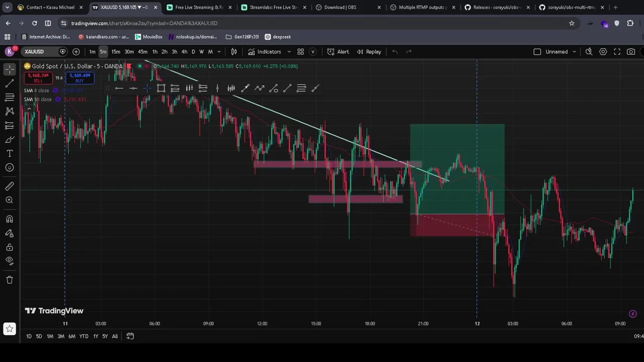
Task: Select the ruler measure tool
Action: (x=10, y=186)
